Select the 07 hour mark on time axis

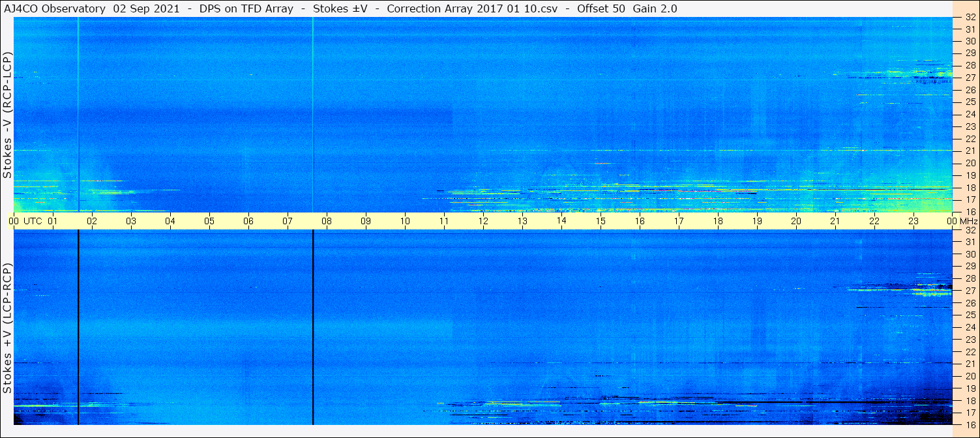coord(288,221)
